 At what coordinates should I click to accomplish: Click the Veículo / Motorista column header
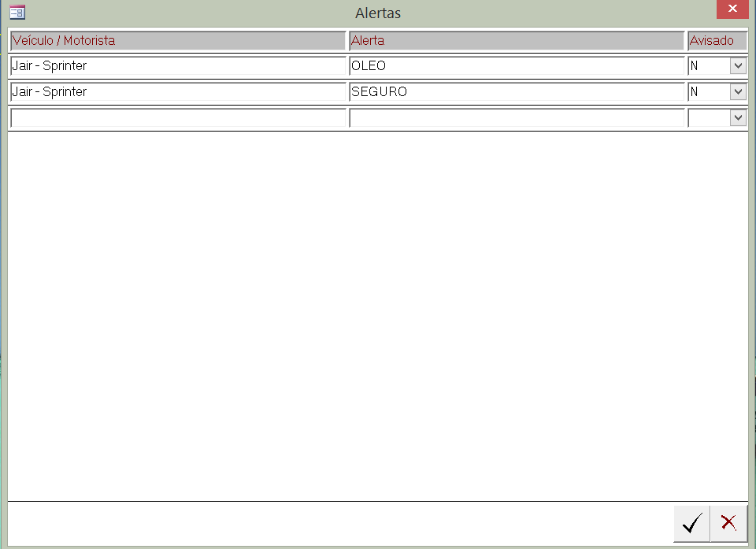tap(176, 40)
